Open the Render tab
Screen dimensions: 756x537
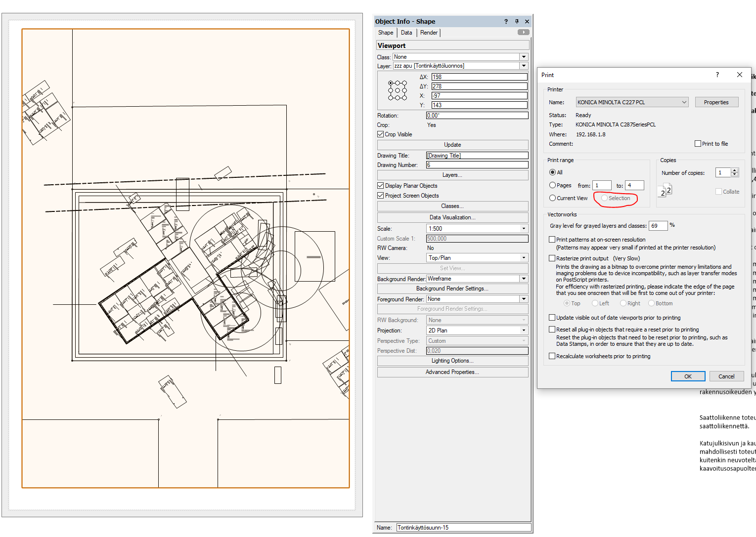pos(429,33)
